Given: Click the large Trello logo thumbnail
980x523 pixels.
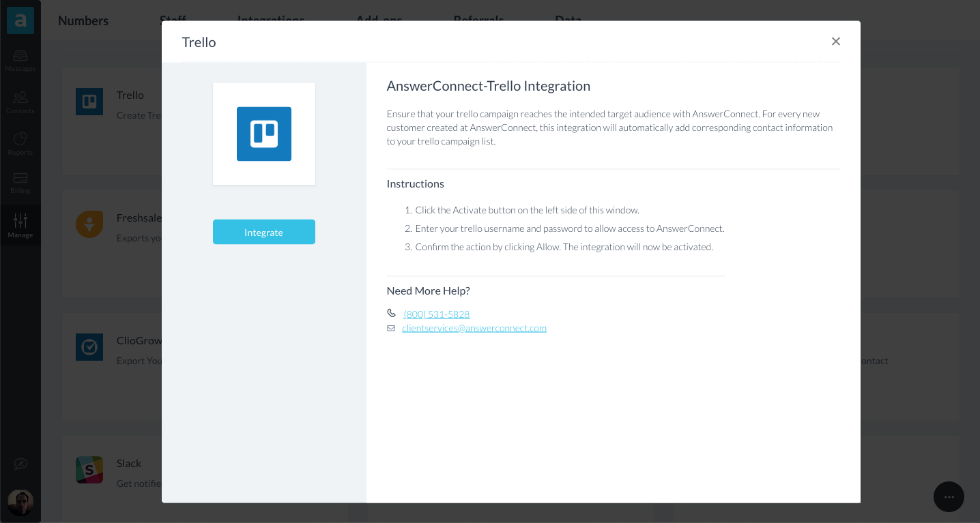Looking at the screenshot, I should coord(264,134).
